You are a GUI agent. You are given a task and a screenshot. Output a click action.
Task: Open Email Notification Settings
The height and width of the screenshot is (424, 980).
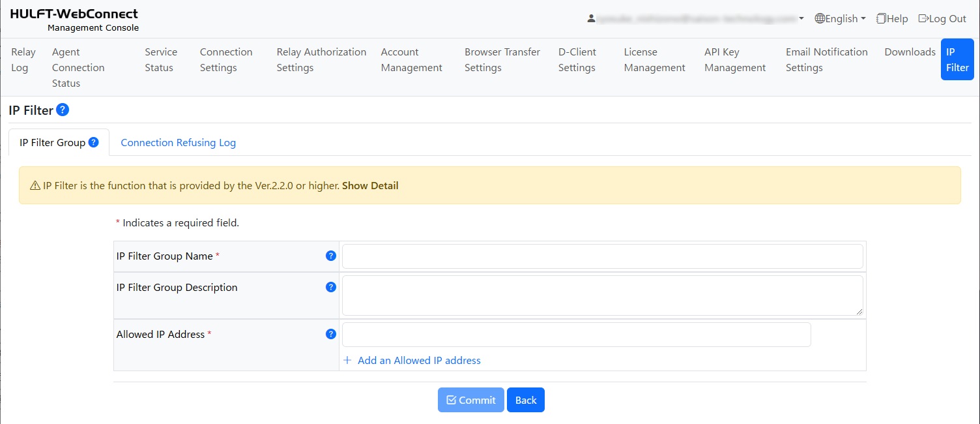pos(827,60)
